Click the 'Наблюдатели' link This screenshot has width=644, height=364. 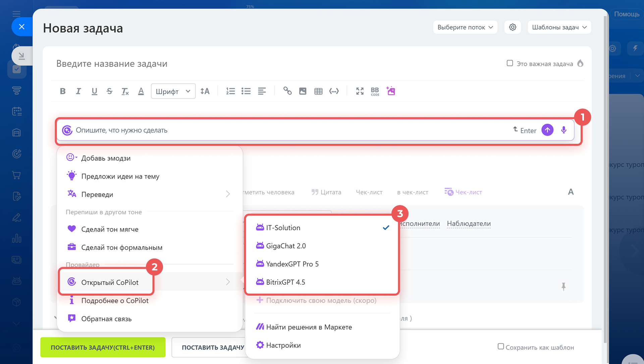[469, 223]
